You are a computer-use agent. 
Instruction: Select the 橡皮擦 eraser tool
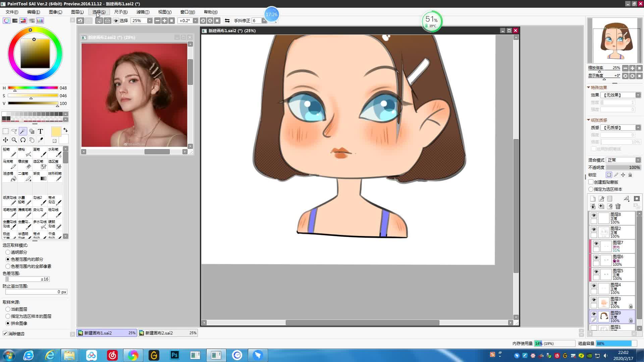click(25, 164)
